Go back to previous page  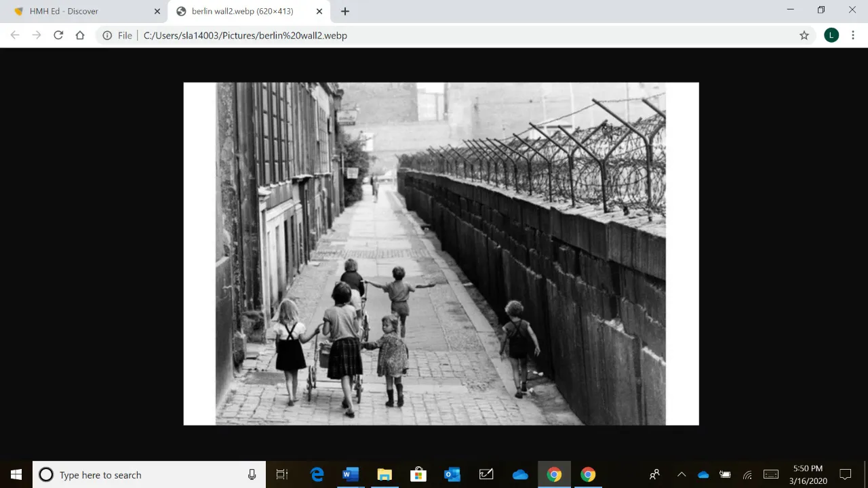15,35
